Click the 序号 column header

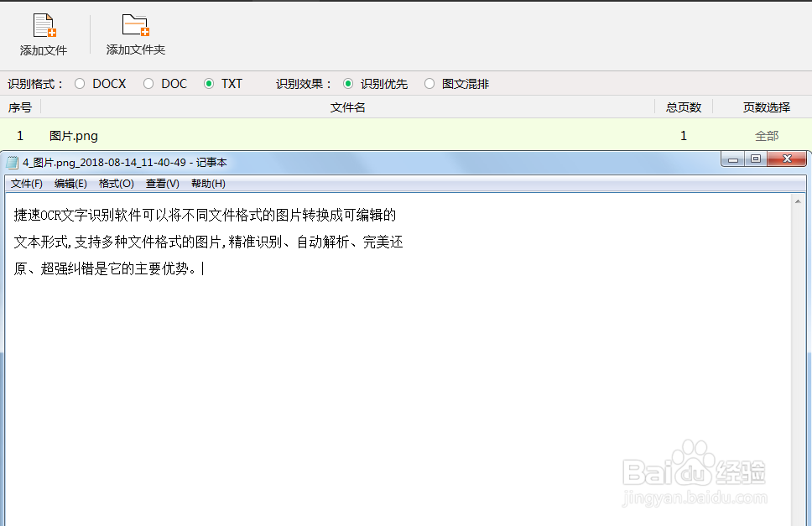click(x=19, y=107)
